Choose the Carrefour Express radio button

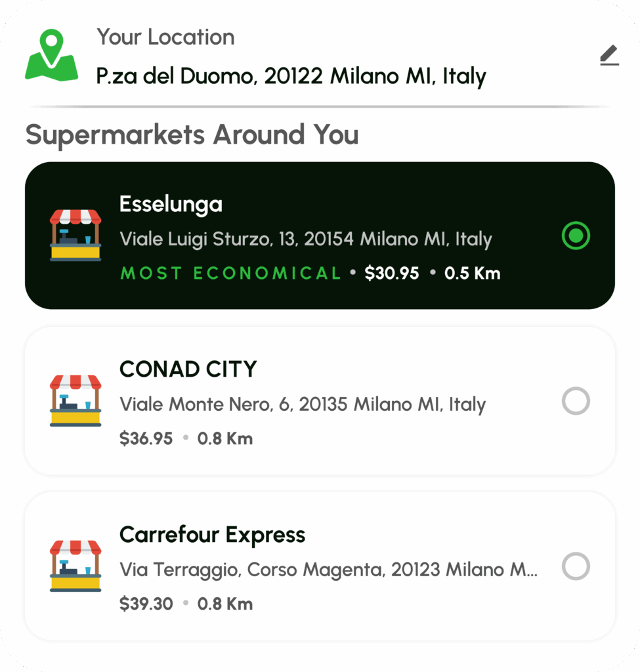pyautogui.click(x=576, y=566)
